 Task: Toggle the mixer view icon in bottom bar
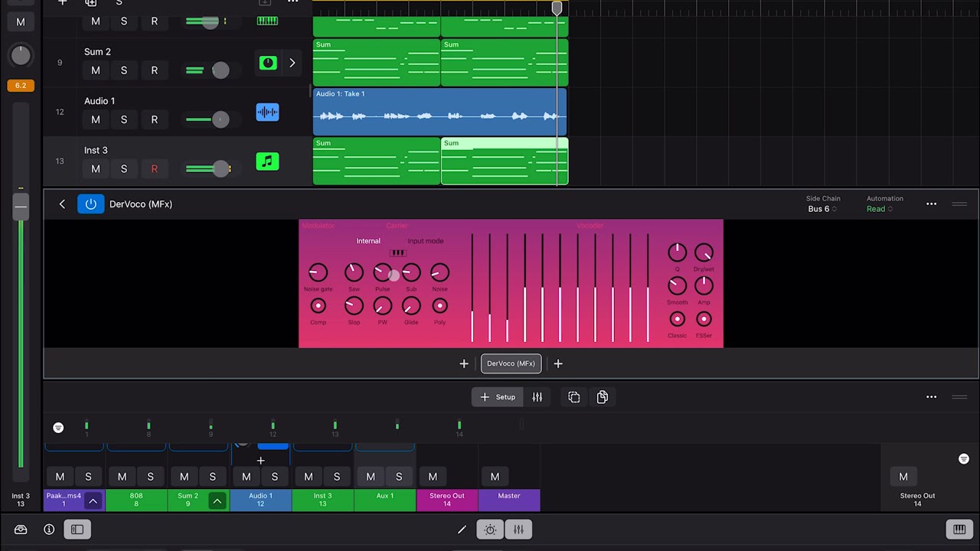click(x=518, y=530)
